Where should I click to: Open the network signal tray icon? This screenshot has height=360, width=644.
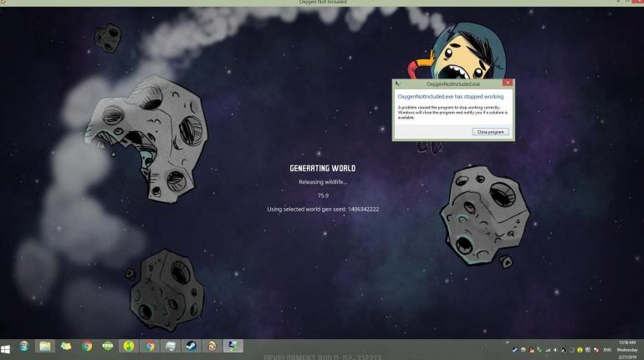548,350
